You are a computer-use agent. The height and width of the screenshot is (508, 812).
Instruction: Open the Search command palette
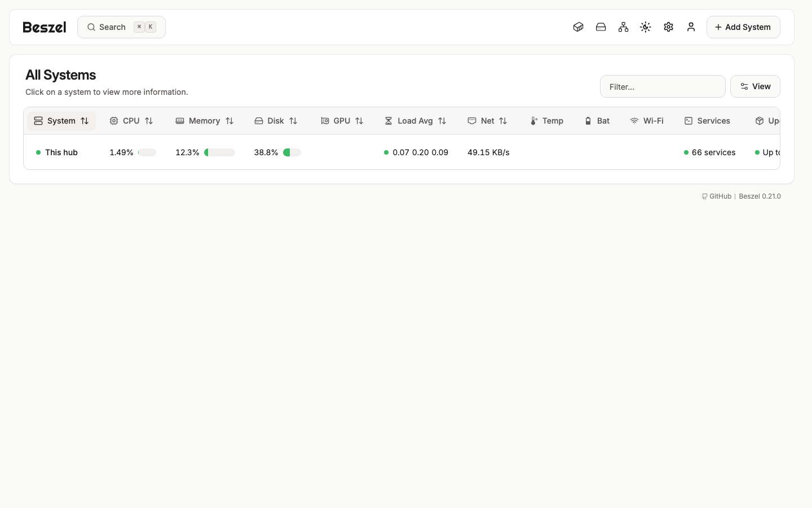click(121, 27)
